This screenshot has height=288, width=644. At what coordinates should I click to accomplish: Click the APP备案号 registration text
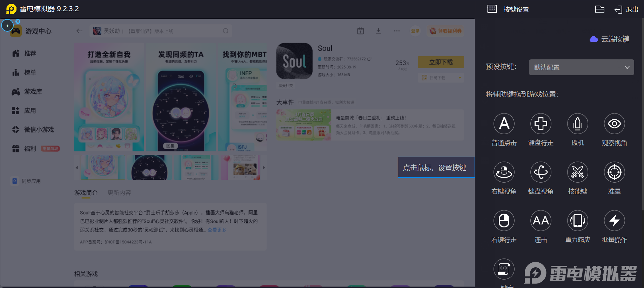coord(116,242)
